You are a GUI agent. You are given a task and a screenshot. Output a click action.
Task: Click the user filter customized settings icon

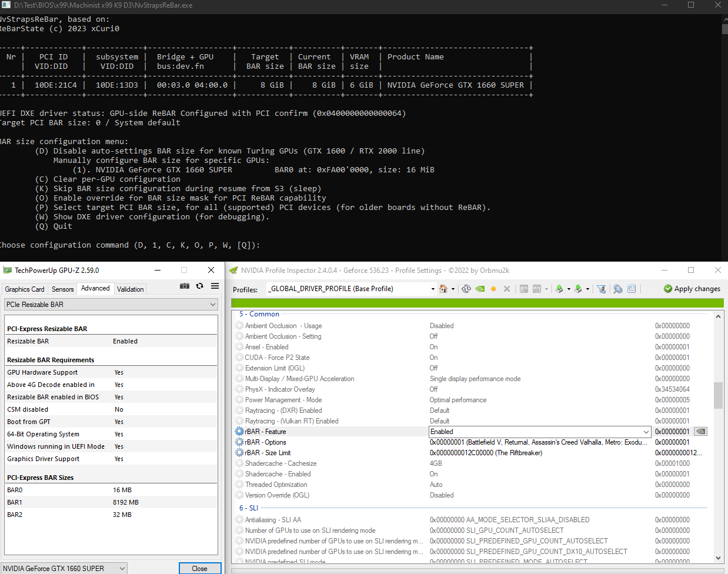[601, 289]
